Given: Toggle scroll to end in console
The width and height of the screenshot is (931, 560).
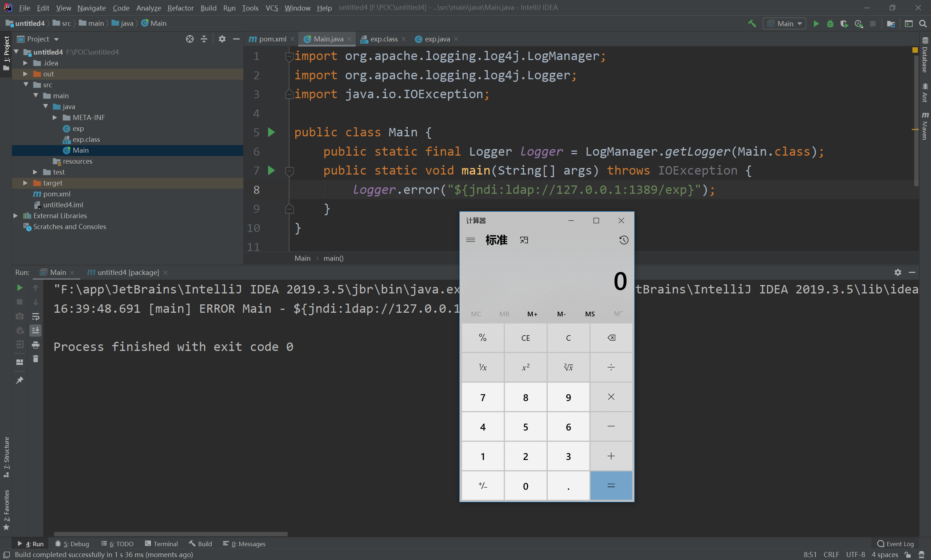Looking at the screenshot, I should tap(36, 331).
